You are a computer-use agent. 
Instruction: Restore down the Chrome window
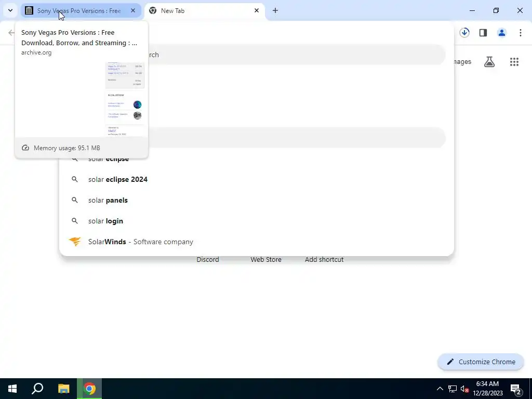coord(496,10)
